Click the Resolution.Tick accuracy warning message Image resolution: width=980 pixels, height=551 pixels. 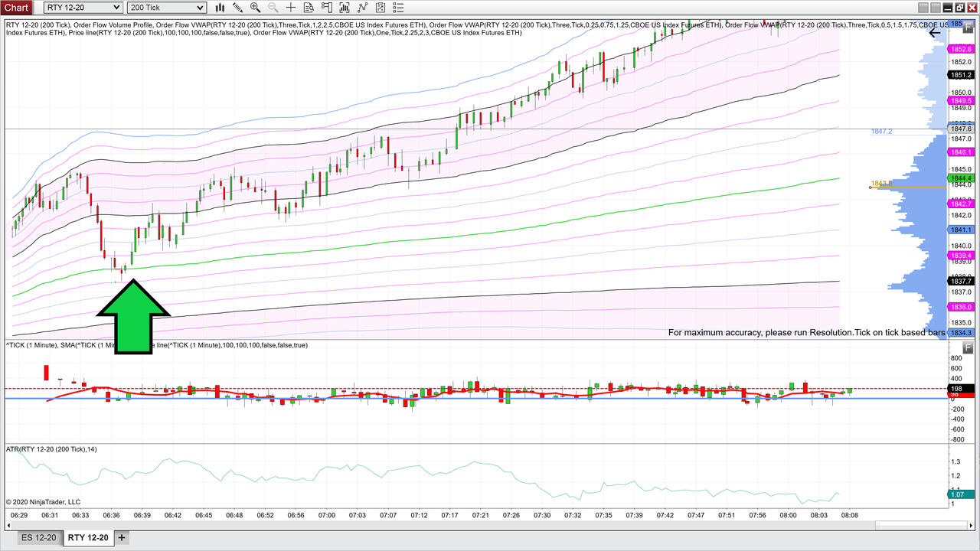807,333
